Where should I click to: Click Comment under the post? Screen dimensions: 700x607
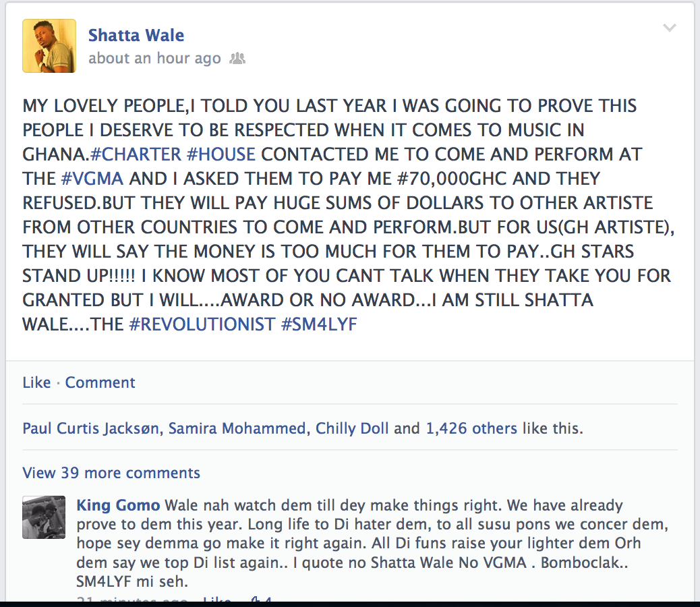tap(100, 382)
